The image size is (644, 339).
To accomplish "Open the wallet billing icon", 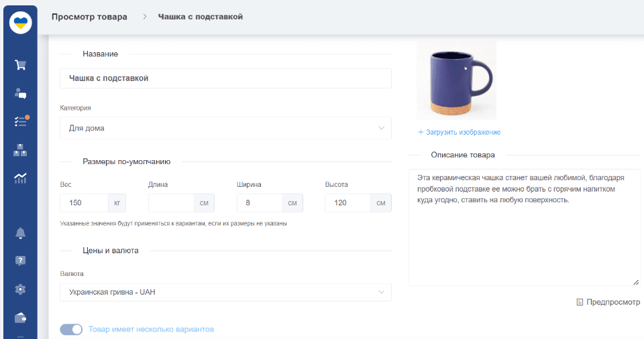I will (20, 318).
